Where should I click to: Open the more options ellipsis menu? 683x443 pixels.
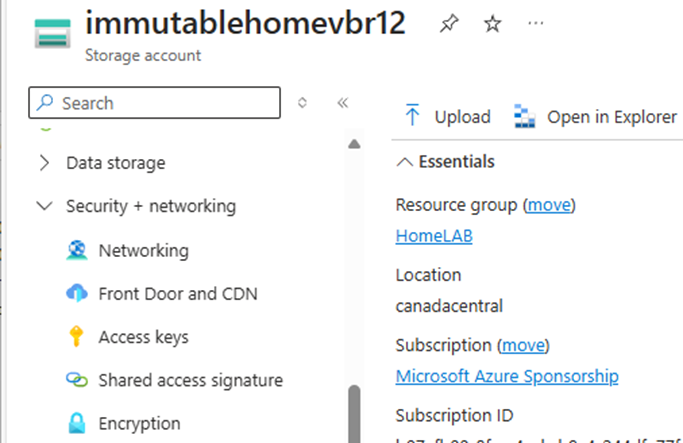tap(535, 23)
